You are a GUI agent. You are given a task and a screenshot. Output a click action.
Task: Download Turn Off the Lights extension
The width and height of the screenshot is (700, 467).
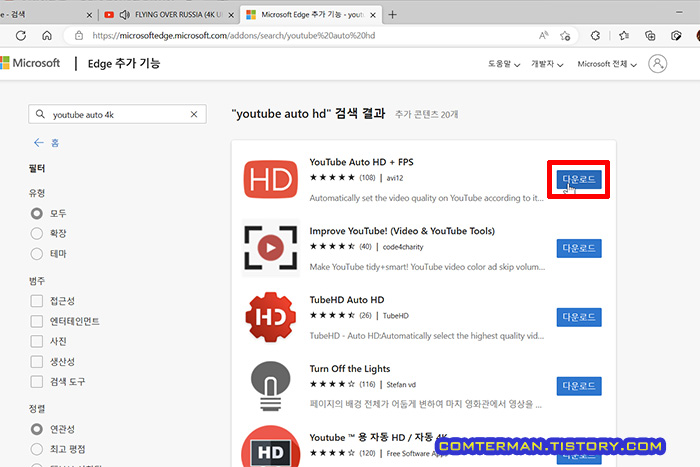[x=579, y=386]
